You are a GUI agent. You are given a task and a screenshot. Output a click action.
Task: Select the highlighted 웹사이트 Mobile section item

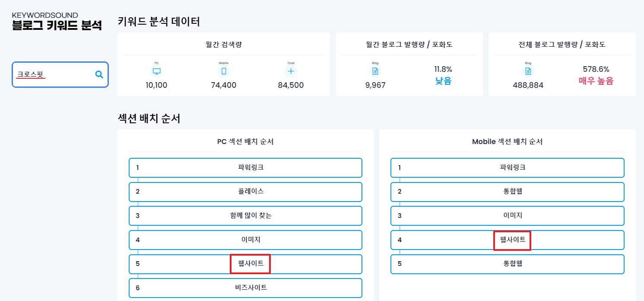coord(512,240)
